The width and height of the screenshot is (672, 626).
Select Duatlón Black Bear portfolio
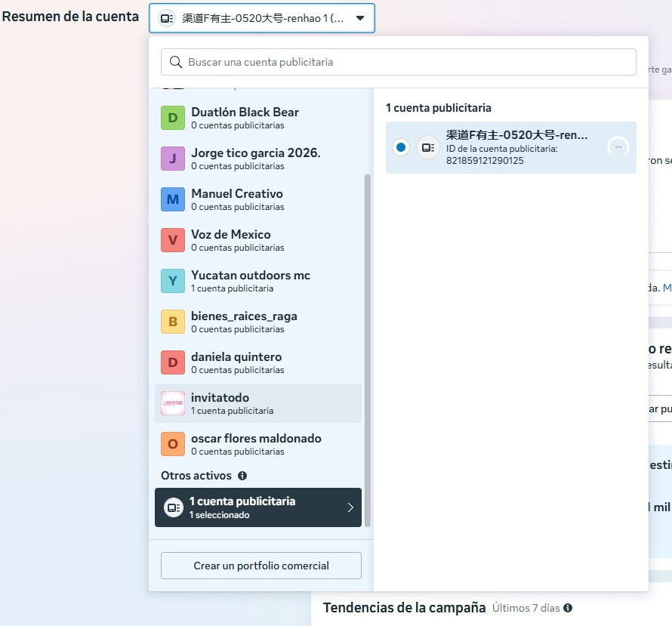[x=258, y=118]
